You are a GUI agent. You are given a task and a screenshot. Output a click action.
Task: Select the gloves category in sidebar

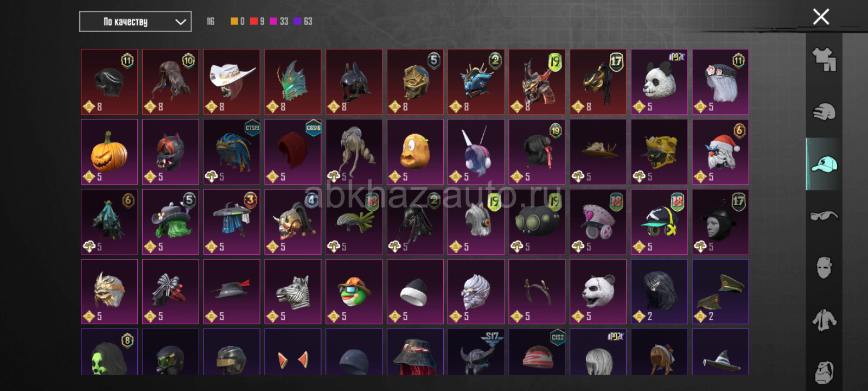point(824,112)
